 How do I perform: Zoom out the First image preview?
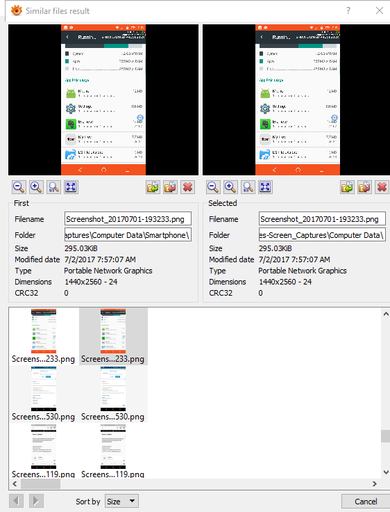tap(19, 187)
